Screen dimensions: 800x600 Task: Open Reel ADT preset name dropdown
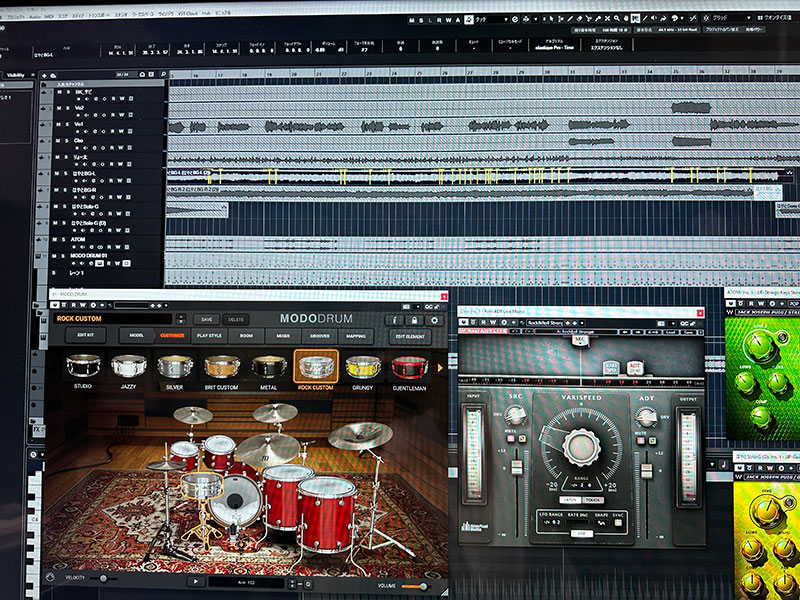pyautogui.click(x=576, y=331)
